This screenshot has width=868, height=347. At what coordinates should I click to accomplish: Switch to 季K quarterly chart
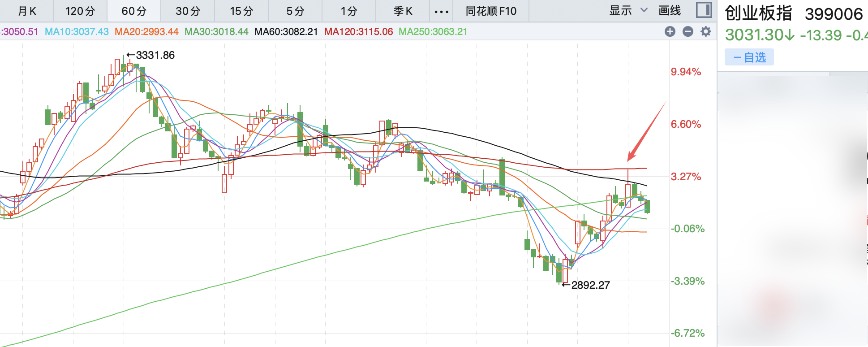[x=403, y=11]
